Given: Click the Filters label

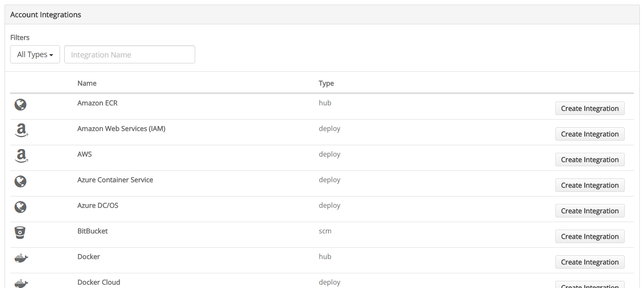Looking at the screenshot, I should tap(20, 37).
